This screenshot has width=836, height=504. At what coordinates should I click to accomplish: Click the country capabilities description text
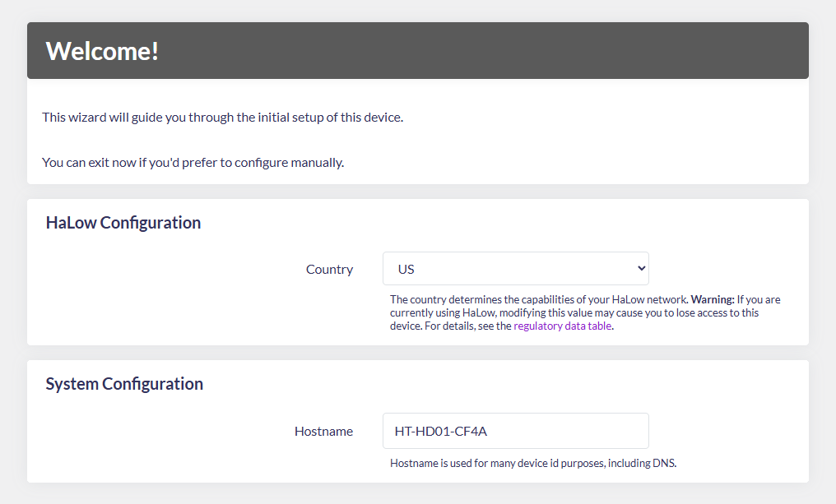coord(538,300)
